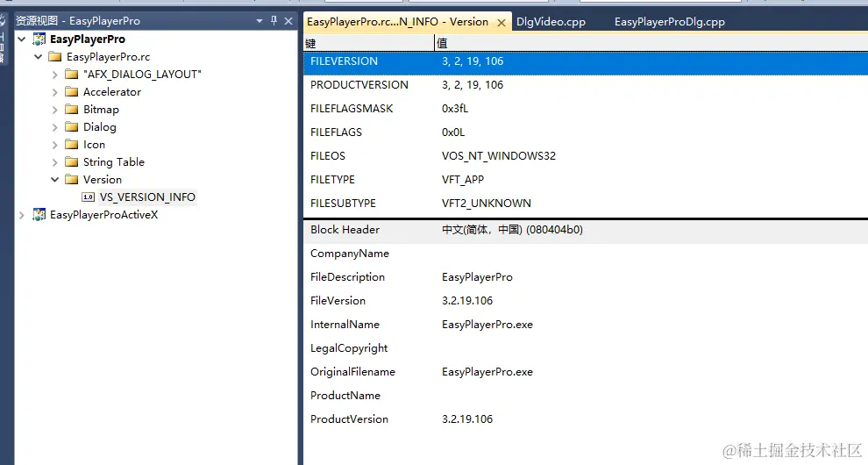Screen dimensions: 868x465
Task: Collapse the EasyPlayerPro.rc folder
Action: point(39,56)
